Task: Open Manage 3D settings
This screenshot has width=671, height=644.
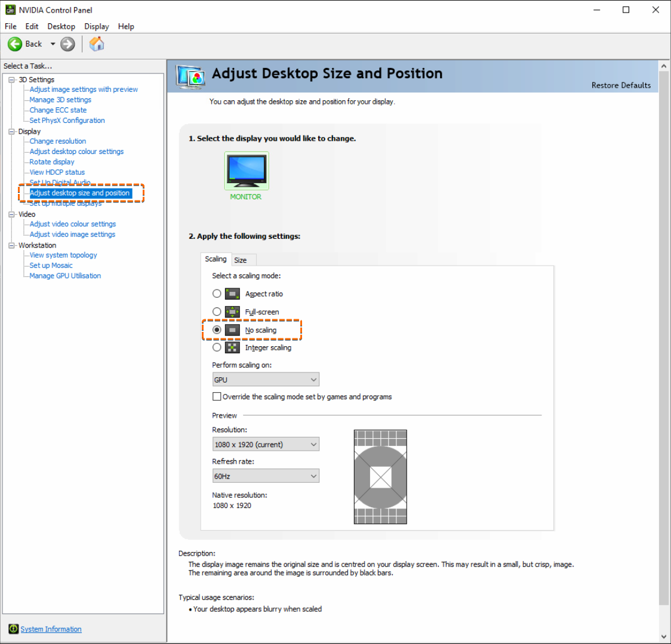Action: [x=60, y=100]
